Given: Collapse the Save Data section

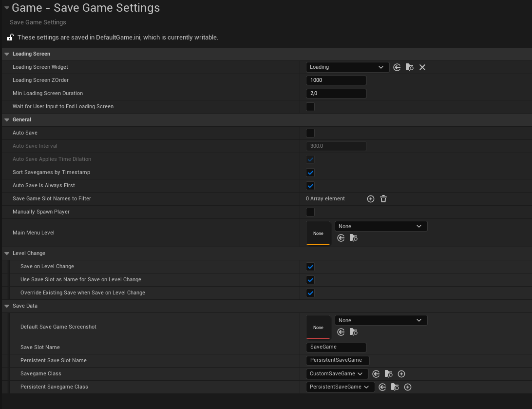Looking at the screenshot, I should tap(7, 306).
